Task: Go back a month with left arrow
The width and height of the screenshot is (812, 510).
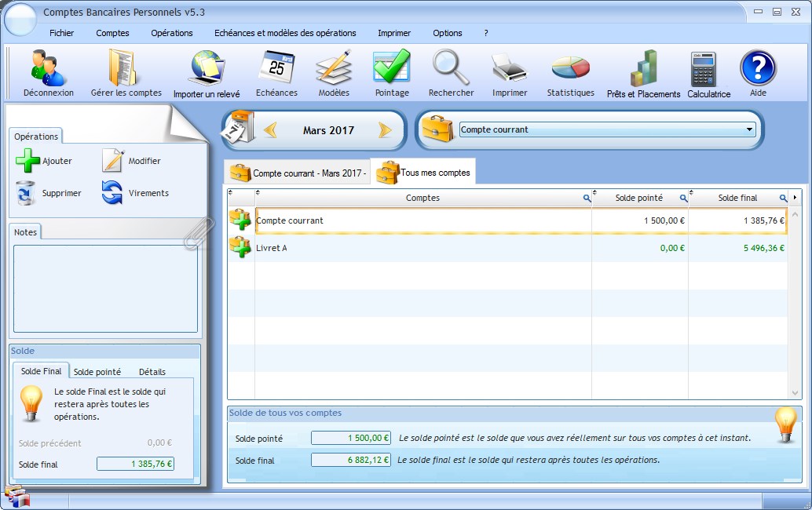Action: click(x=271, y=130)
